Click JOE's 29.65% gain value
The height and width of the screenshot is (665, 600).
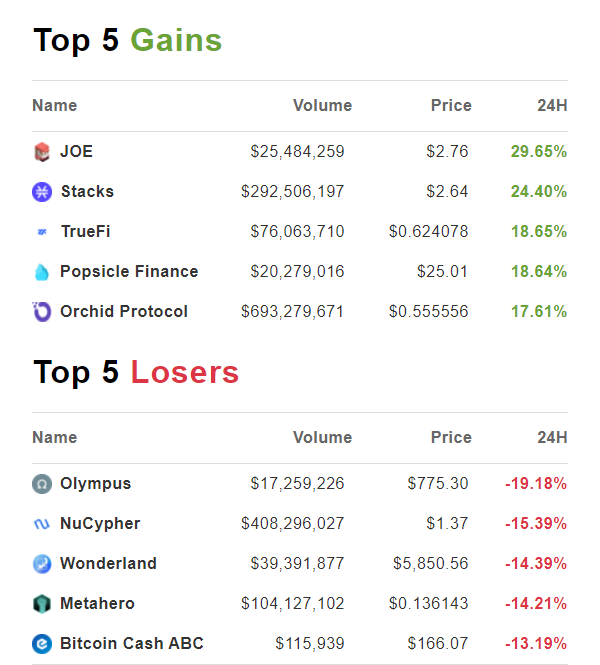[539, 152]
